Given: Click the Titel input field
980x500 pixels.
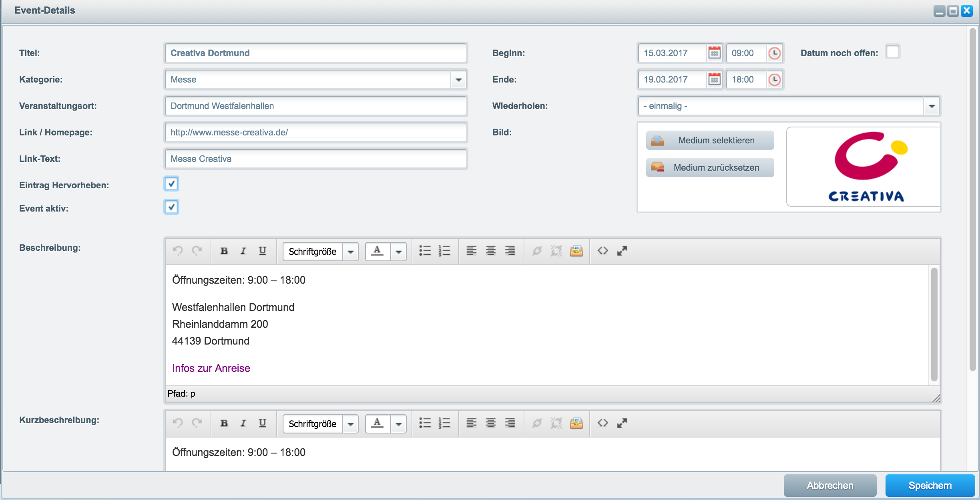Looking at the screenshot, I should (x=316, y=53).
